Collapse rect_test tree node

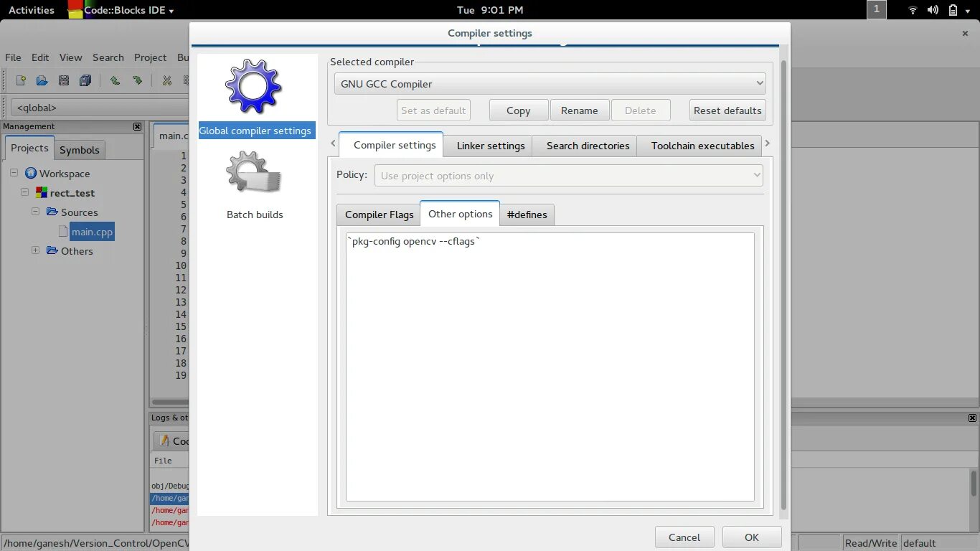click(24, 192)
